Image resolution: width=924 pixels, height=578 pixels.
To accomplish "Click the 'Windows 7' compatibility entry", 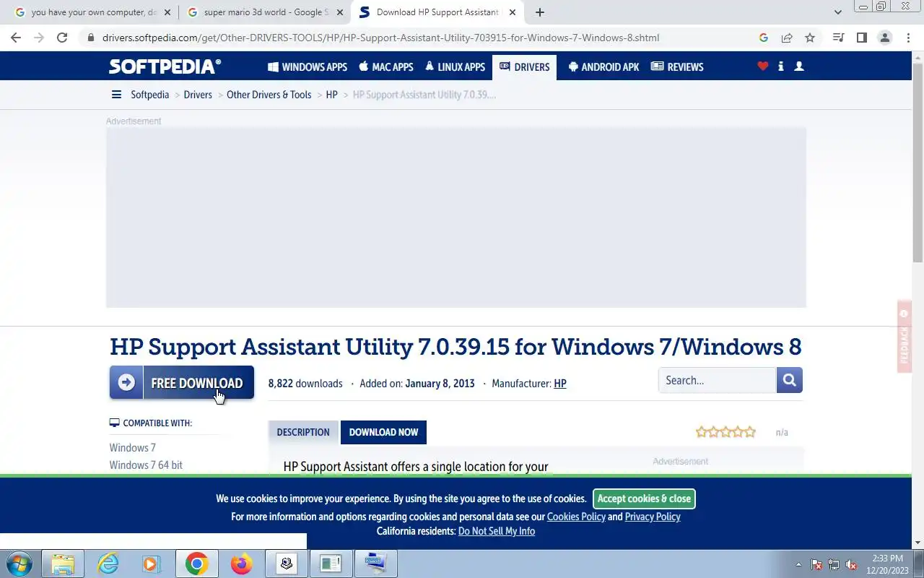I will [x=133, y=447].
